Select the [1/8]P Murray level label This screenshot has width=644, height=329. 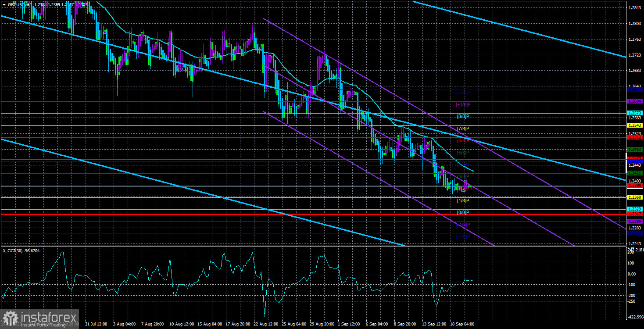point(463,201)
